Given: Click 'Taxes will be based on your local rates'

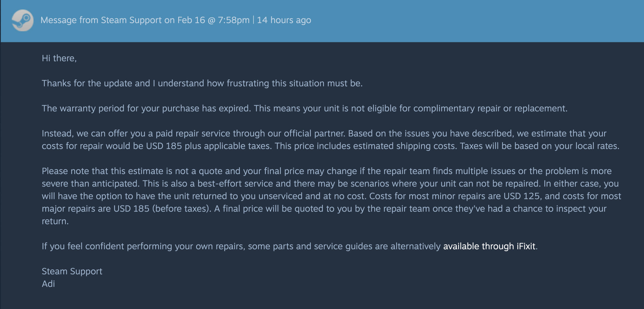Looking at the screenshot, I should [x=539, y=146].
